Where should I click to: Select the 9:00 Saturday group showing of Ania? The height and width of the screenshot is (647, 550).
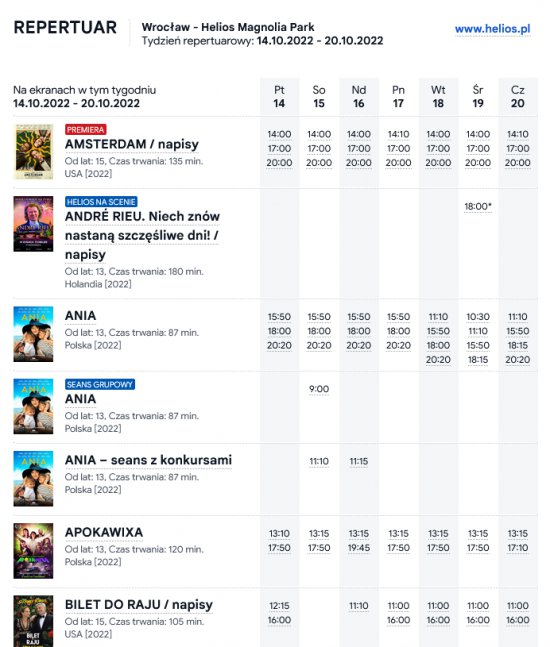319,389
